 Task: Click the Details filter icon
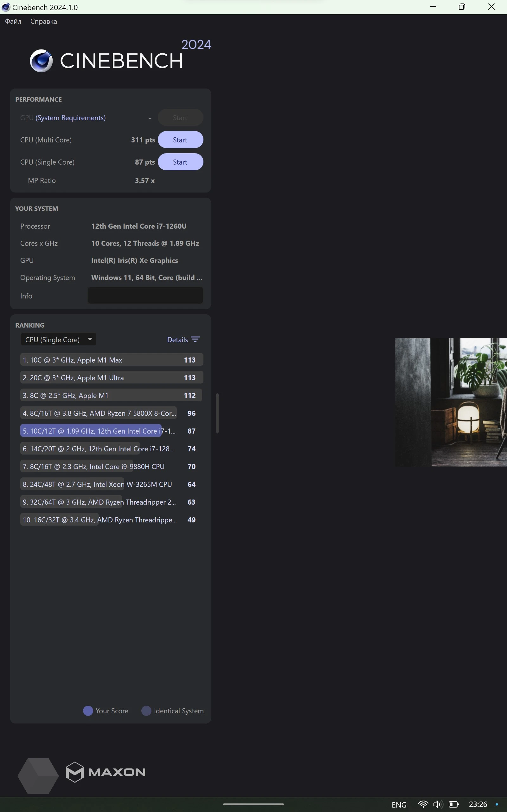coord(195,339)
